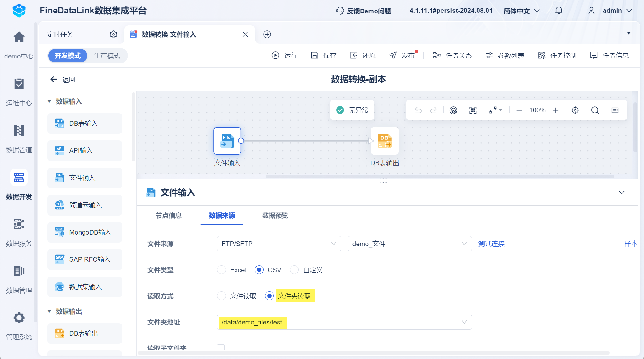Click the eye preview icon on canvas toolbar
Screen dimensions: 644x359
(x=454, y=110)
